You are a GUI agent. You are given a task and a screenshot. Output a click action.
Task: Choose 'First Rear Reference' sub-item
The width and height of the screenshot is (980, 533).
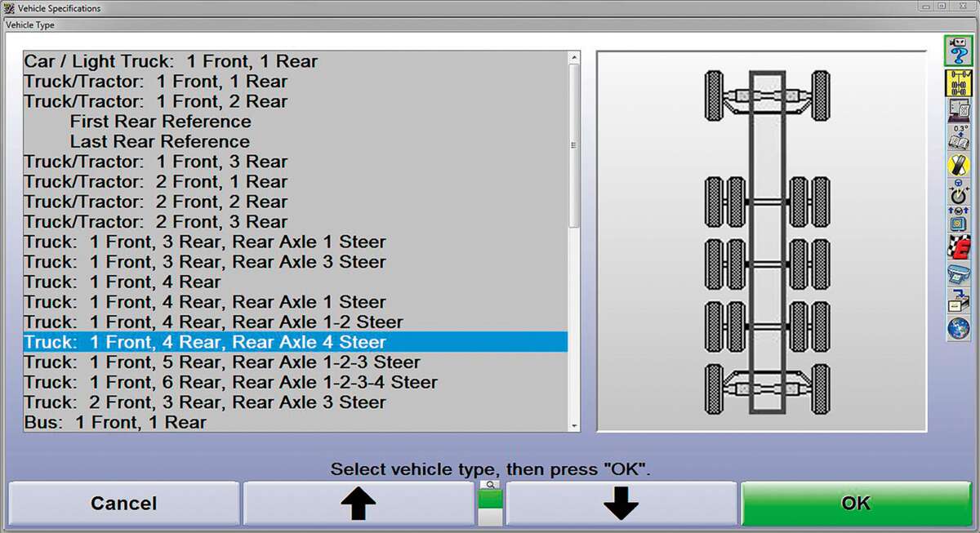(160, 122)
